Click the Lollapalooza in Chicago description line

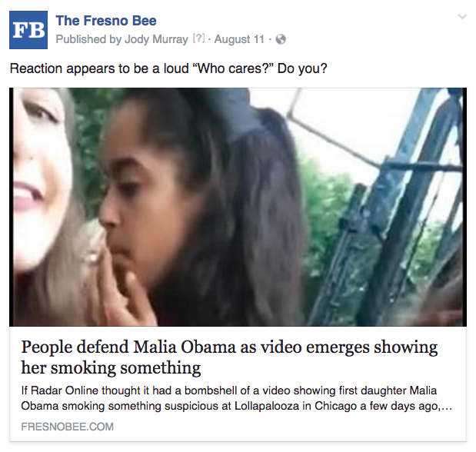237,406
